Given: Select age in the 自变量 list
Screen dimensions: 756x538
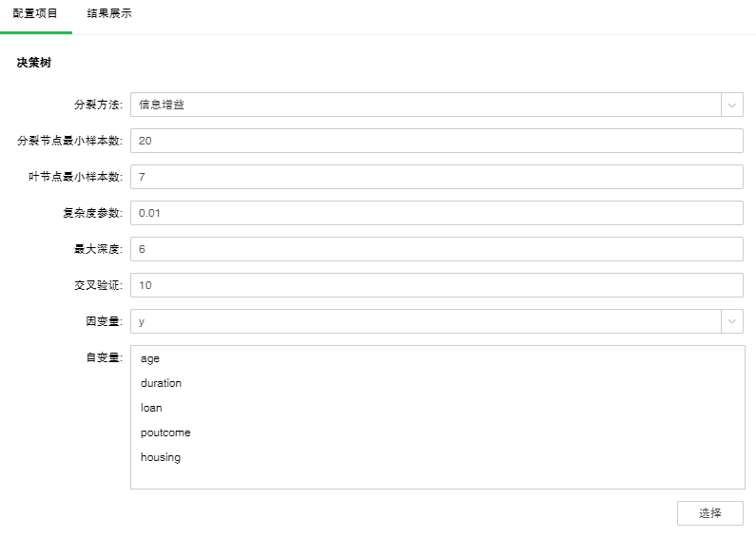Looking at the screenshot, I should [150, 358].
